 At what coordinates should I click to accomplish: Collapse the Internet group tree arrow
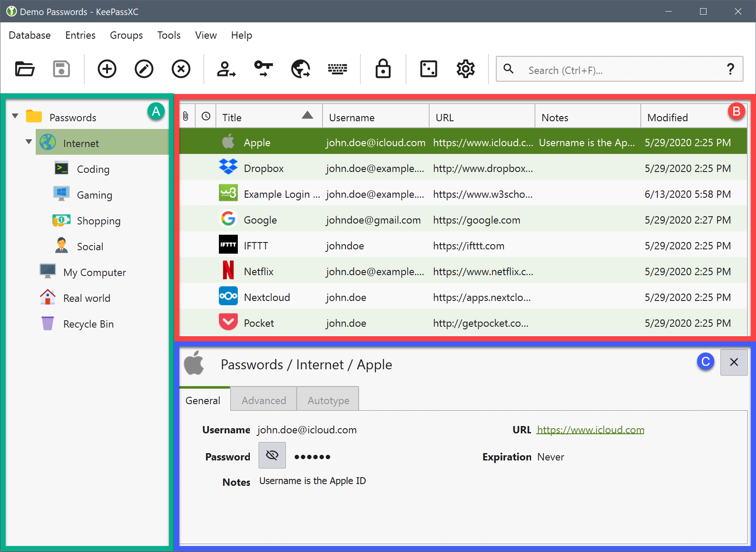pos(29,142)
